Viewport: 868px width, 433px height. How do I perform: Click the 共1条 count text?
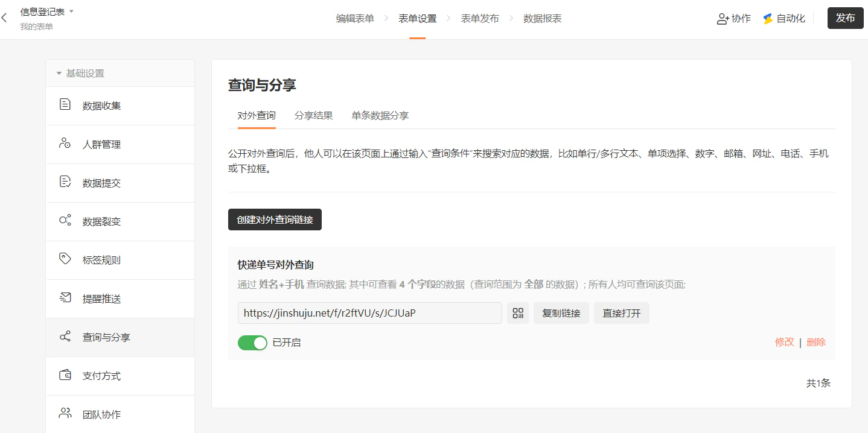[x=819, y=383]
